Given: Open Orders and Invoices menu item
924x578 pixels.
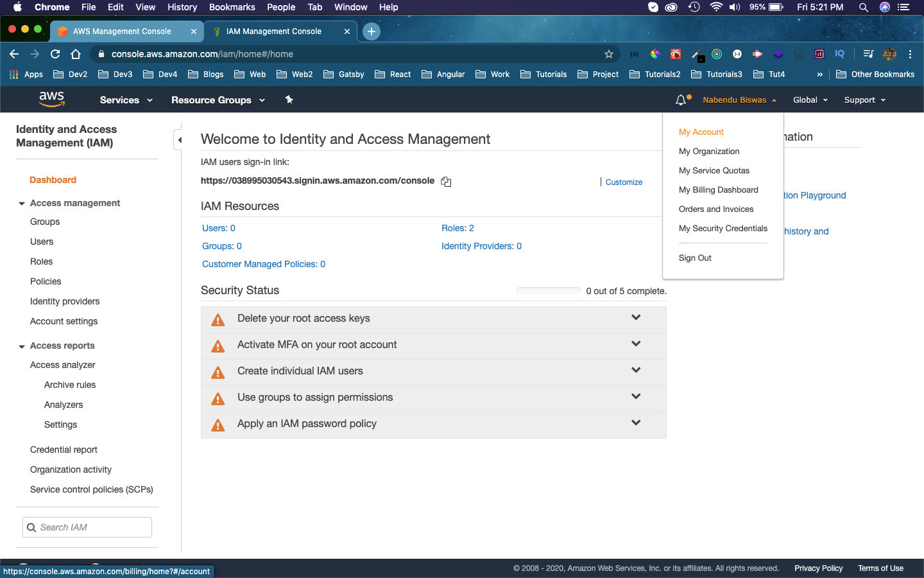Looking at the screenshot, I should pos(716,209).
